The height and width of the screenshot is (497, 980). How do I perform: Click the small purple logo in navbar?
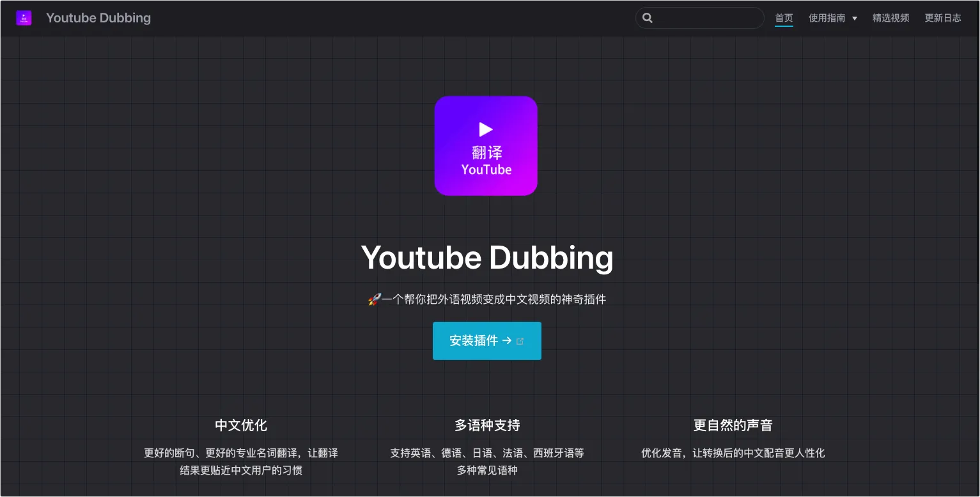[24, 18]
